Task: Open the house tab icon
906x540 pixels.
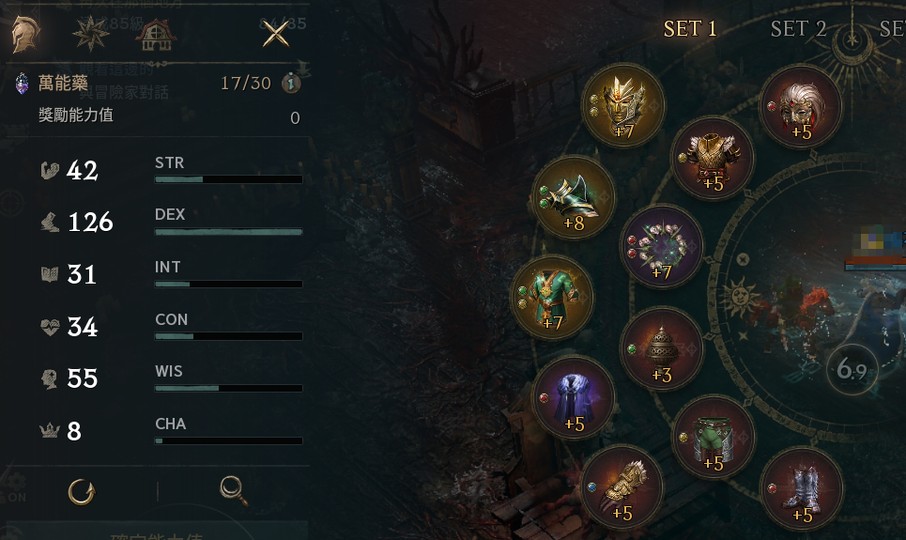Action: pos(156,35)
